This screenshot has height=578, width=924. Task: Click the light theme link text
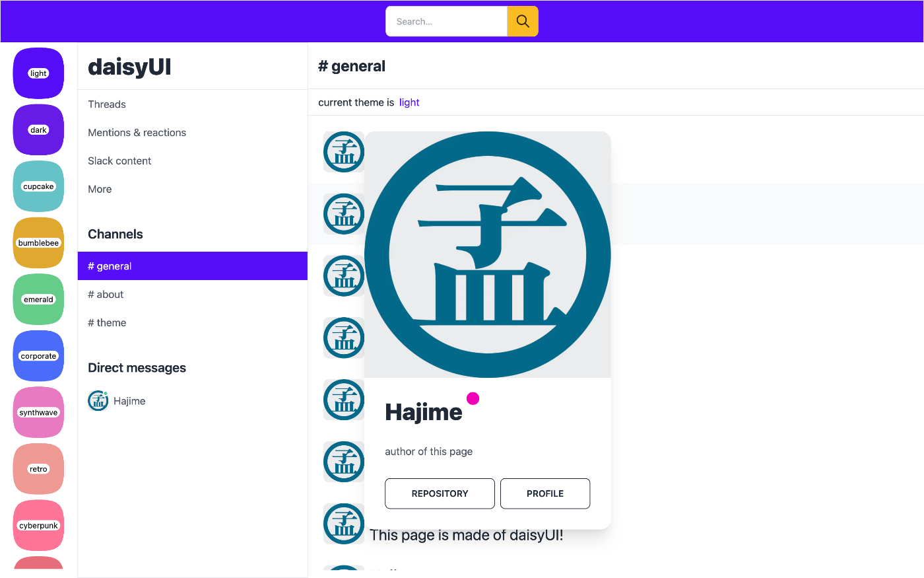point(409,102)
